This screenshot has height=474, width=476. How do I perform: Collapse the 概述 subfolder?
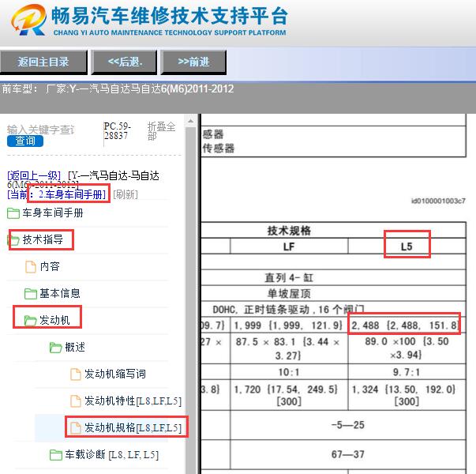click(75, 347)
